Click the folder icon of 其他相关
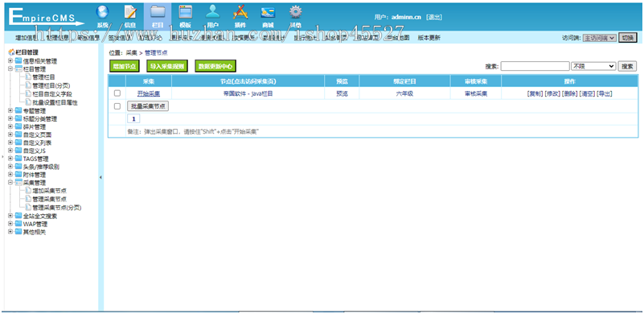This screenshot has height=314, width=644. 18,232
